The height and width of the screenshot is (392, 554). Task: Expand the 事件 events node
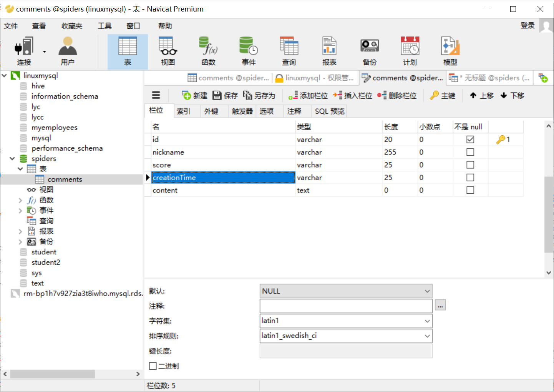(20, 210)
